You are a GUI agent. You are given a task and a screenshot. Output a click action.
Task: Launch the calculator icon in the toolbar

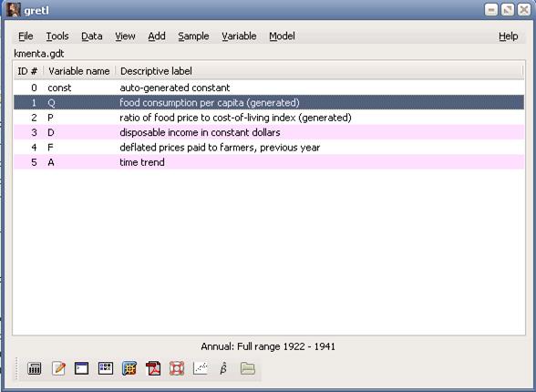coord(35,368)
